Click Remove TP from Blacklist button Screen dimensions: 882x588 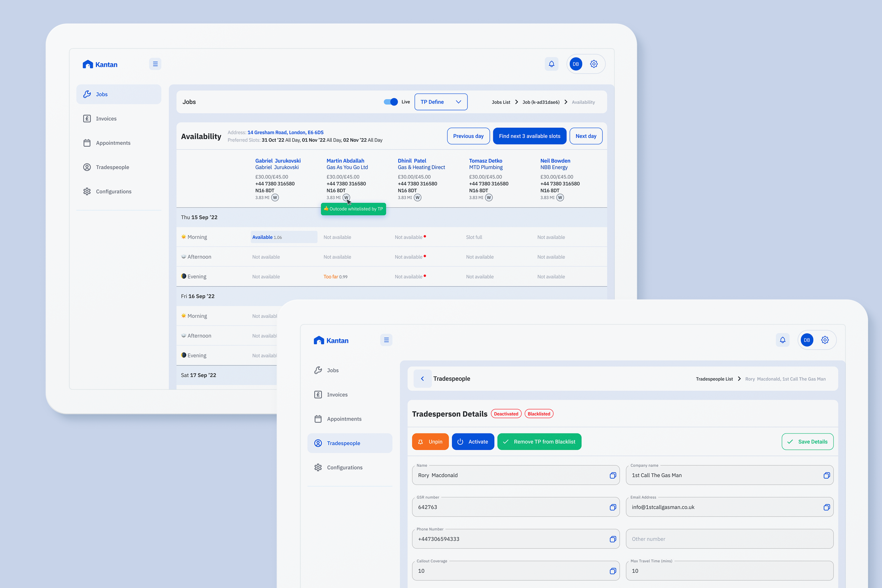(539, 442)
